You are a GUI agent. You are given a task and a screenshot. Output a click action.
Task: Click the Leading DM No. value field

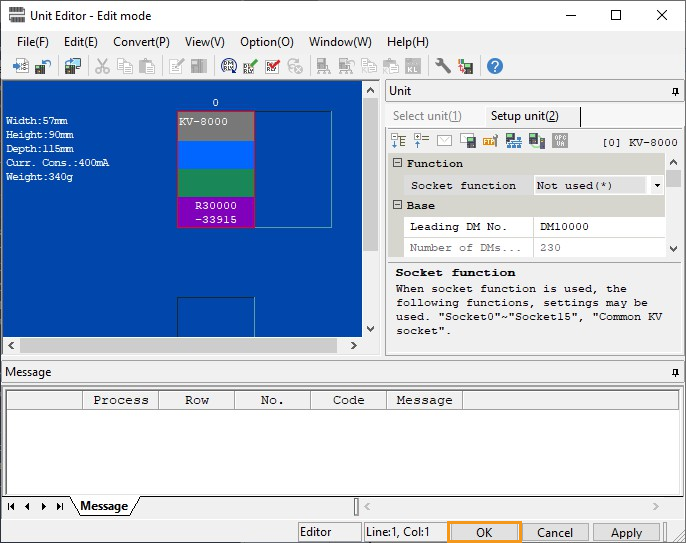pyautogui.click(x=590, y=227)
